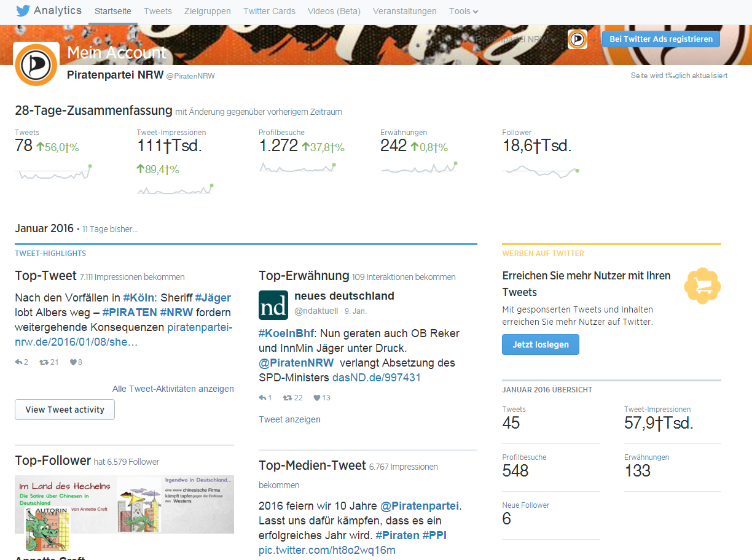752x560 pixels.
Task: Click the 1.272 Profilbesuche value
Action: coord(278,146)
